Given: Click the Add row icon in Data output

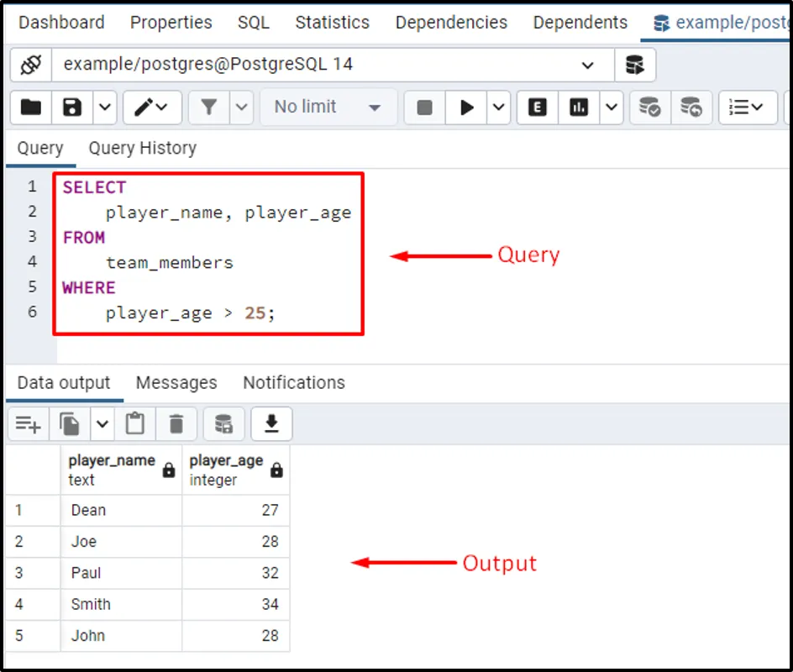Looking at the screenshot, I should [29, 424].
